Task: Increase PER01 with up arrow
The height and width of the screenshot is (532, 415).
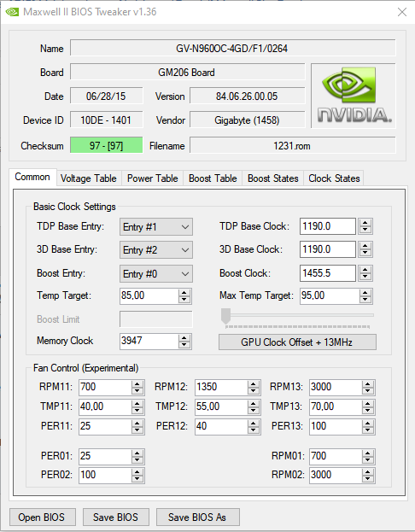Action: click(137, 453)
